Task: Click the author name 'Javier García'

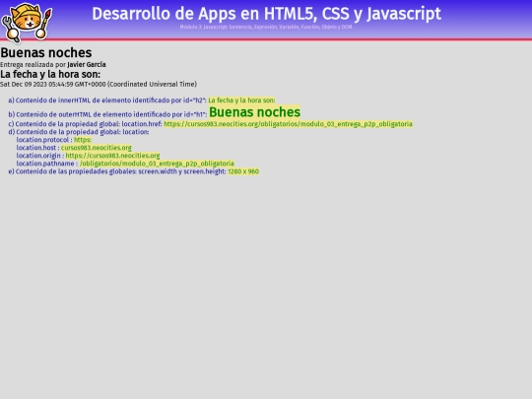Action: [87, 64]
